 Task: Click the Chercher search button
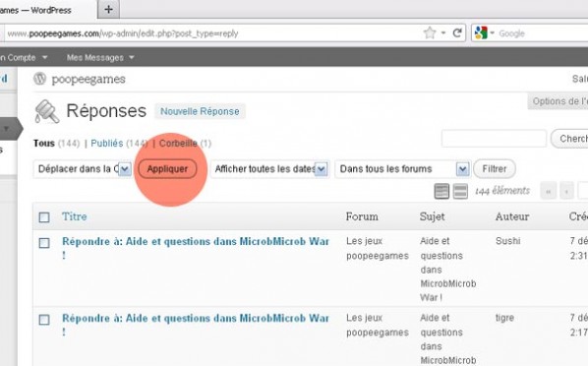click(x=569, y=139)
